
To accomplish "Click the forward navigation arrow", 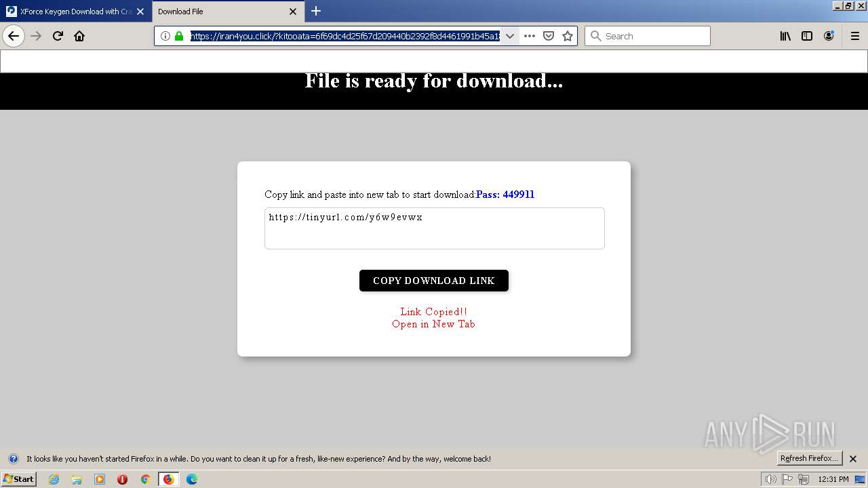I will (36, 36).
